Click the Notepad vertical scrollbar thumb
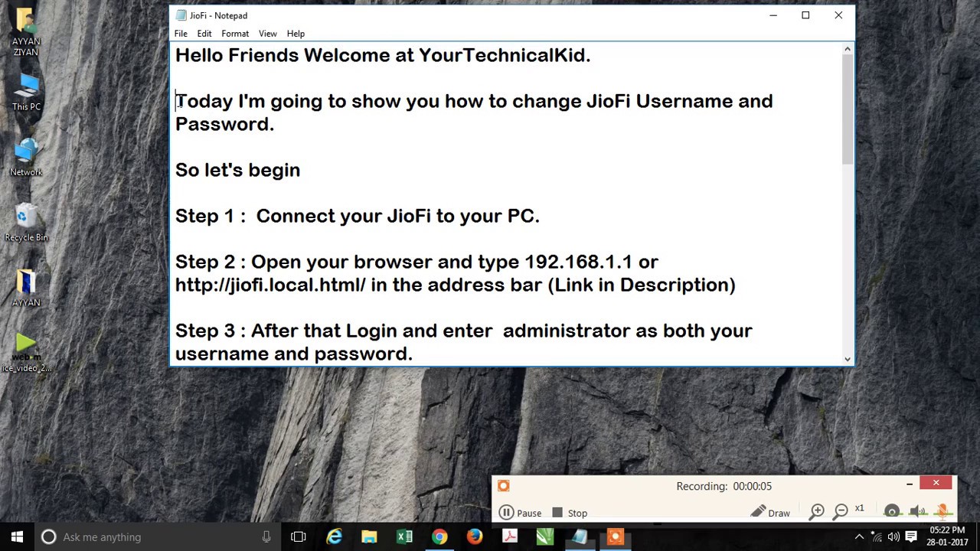980x551 pixels. point(847,109)
